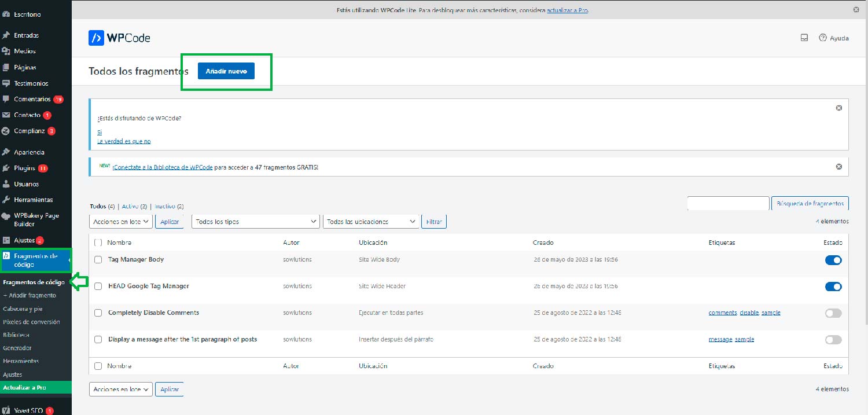
Task: Open the 'Todas las ubicaciones' dropdown
Action: point(370,222)
